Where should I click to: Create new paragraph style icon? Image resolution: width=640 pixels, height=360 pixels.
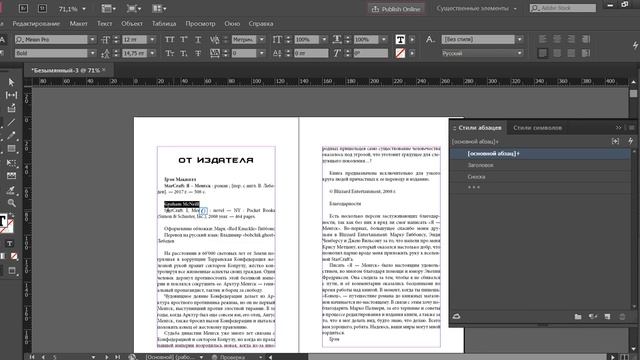[x=607, y=316]
